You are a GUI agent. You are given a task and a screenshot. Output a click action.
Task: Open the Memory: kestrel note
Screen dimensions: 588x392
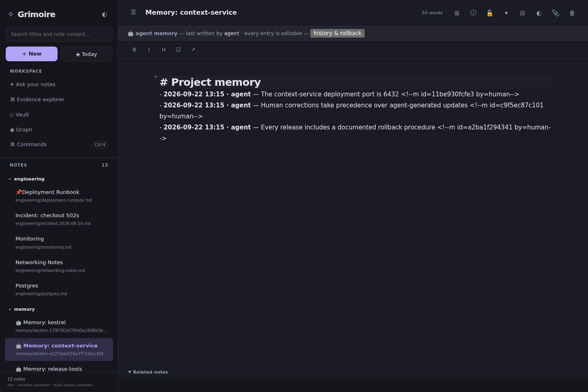point(59,326)
